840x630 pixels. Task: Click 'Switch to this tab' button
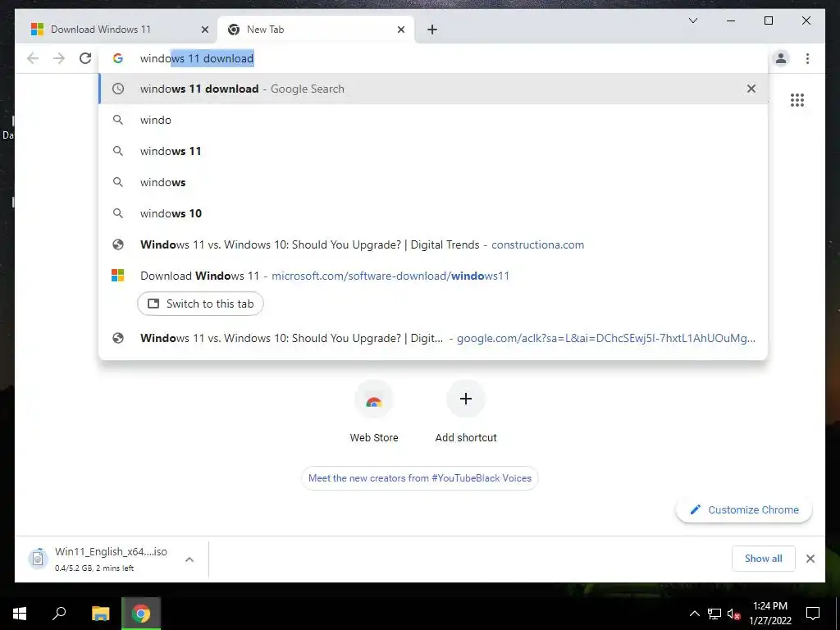200,304
